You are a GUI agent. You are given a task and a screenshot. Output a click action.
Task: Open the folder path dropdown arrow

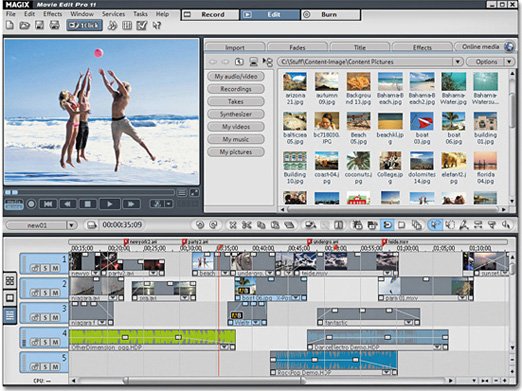coord(458,62)
